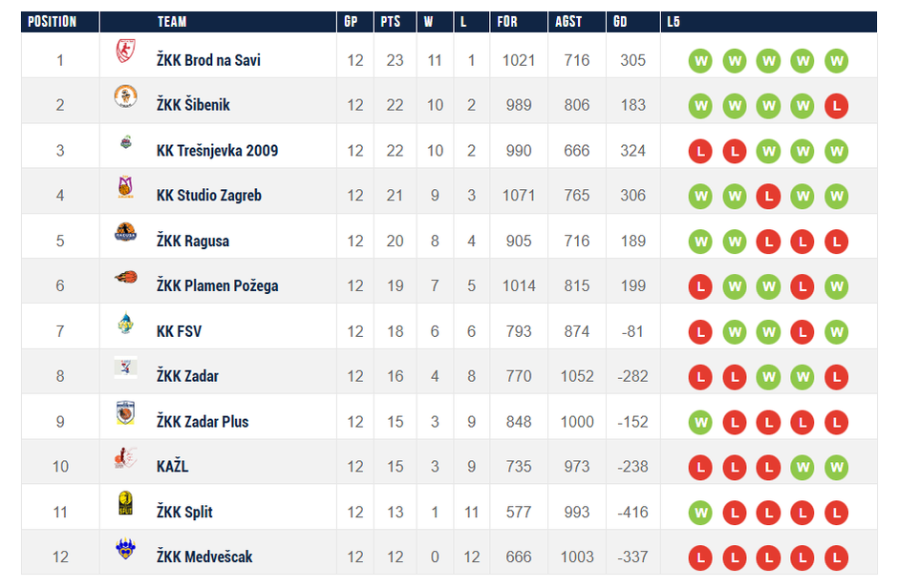Click the ŽKK Medveščak crest icon

(125, 549)
